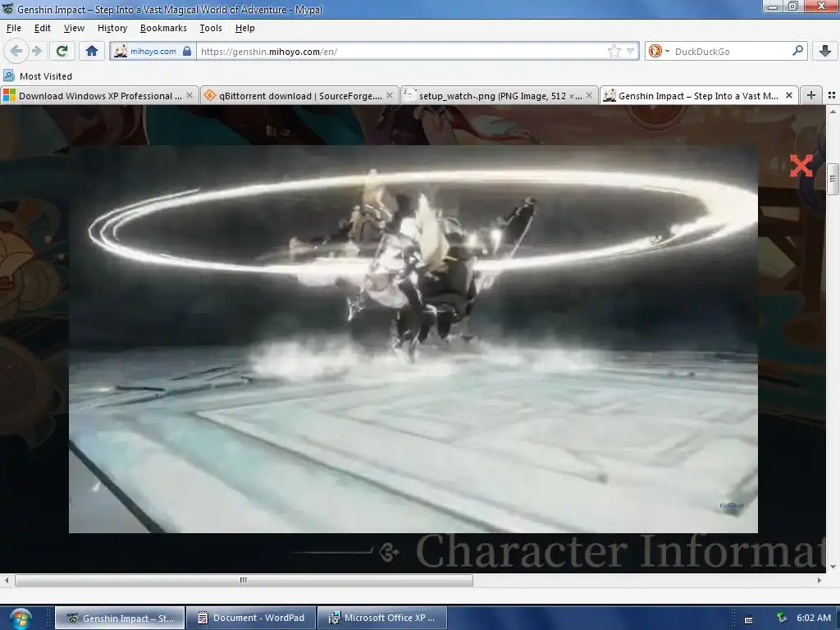Reload the page with the refresh icon
The height and width of the screenshot is (630, 840).
tap(62, 51)
